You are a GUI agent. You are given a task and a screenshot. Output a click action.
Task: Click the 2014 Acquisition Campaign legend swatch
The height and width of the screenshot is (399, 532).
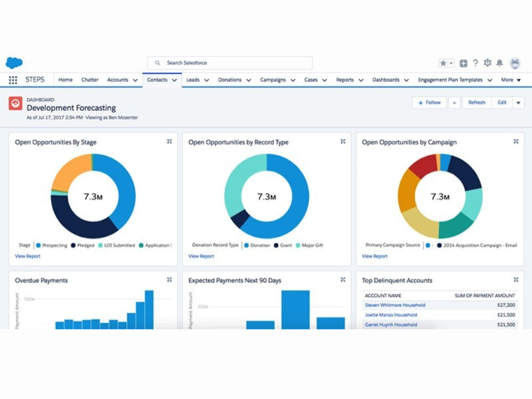[x=439, y=245]
